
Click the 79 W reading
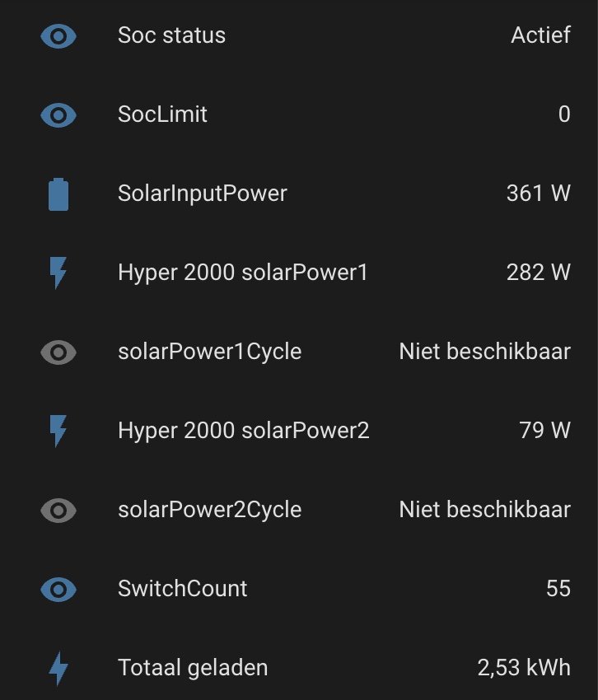coord(544,431)
